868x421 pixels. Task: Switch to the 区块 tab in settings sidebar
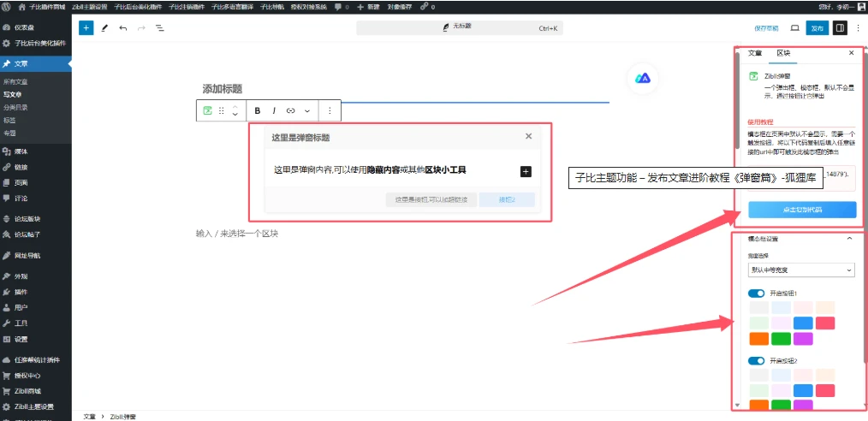(x=783, y=53)
